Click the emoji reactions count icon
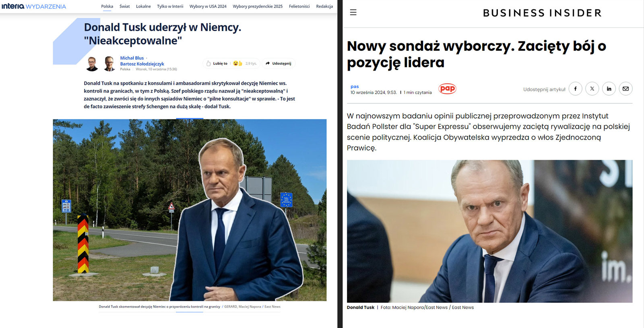The image size is (644, 328). (x=238, y=64)
